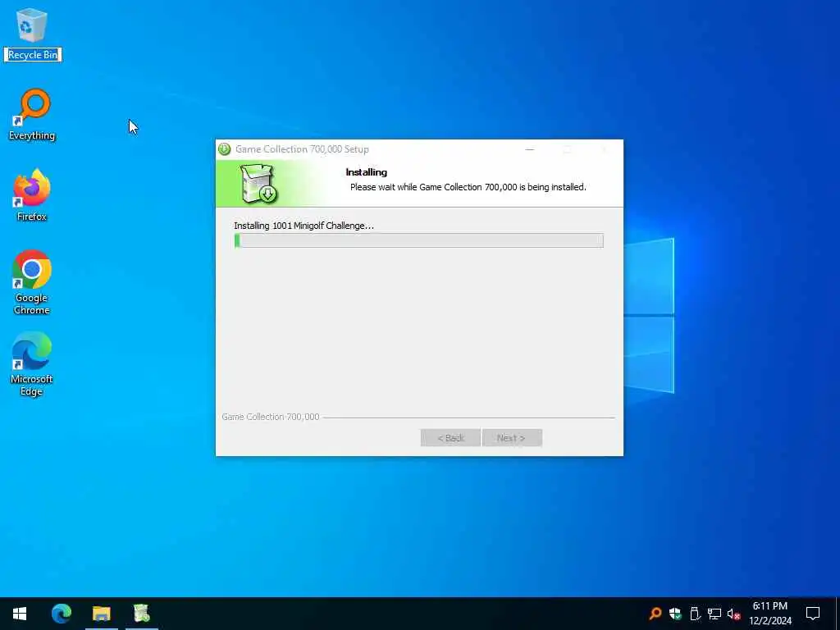This screenshot has width=840, height=630.
Task: Open Microsoft Edge from the taskbar
Action: (x=61, y=614)
